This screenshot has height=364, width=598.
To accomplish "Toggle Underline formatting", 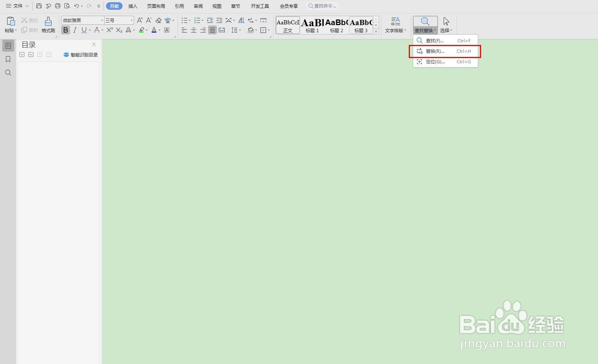I will pos(84,30).
